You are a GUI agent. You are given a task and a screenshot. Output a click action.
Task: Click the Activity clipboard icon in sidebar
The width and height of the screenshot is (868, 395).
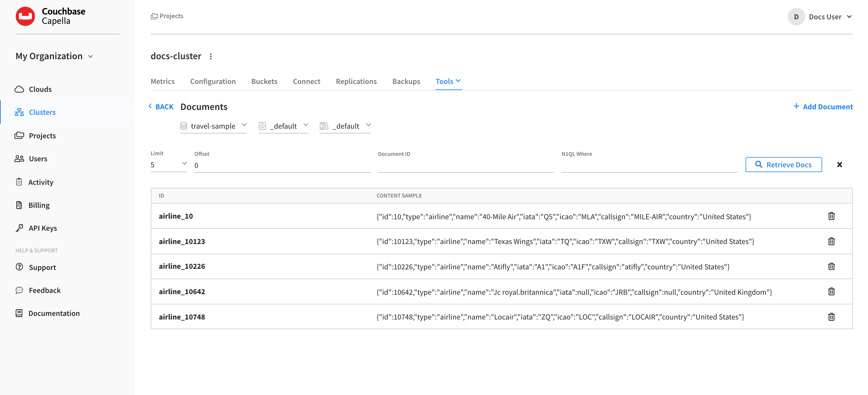[20, 182]
